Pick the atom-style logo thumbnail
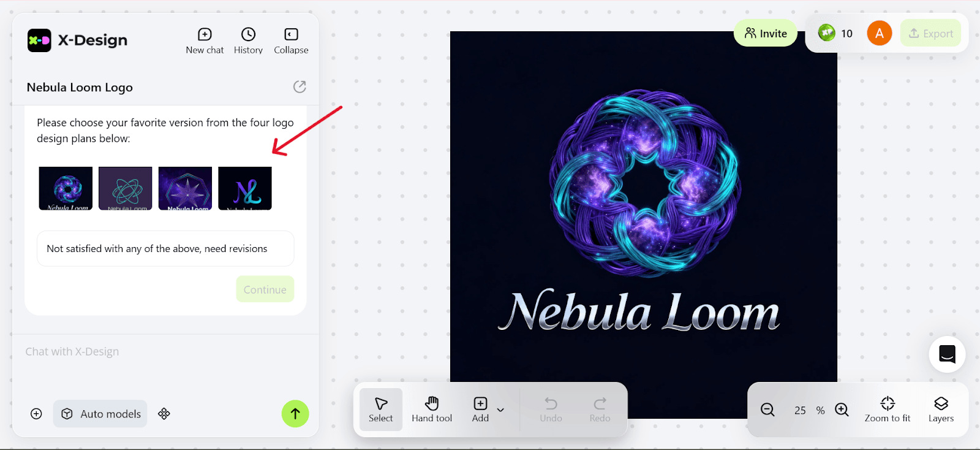The height and width of the screenshot is (450, 980). 125,188
